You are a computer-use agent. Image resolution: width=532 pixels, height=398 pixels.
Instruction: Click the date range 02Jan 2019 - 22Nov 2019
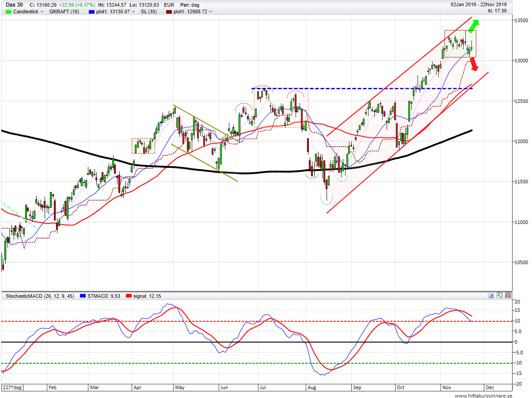point(479,4)
